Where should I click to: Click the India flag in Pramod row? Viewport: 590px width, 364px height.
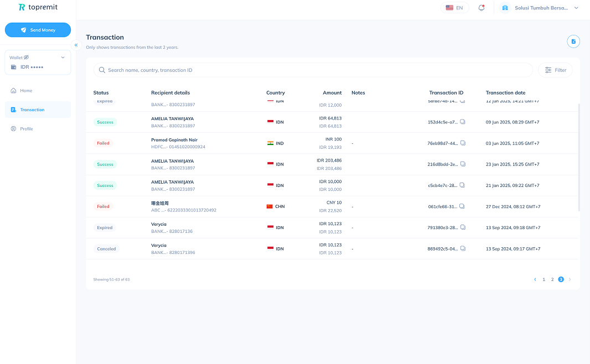point(270,143)
